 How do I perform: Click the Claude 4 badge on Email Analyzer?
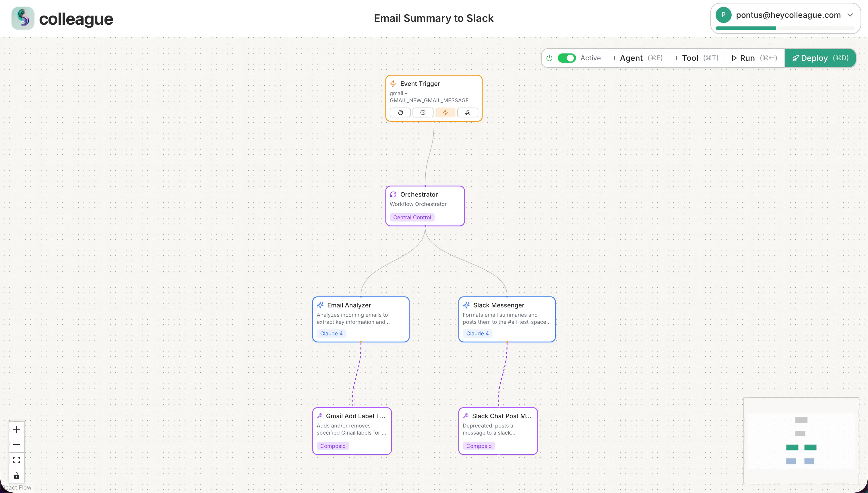[331, 333]
